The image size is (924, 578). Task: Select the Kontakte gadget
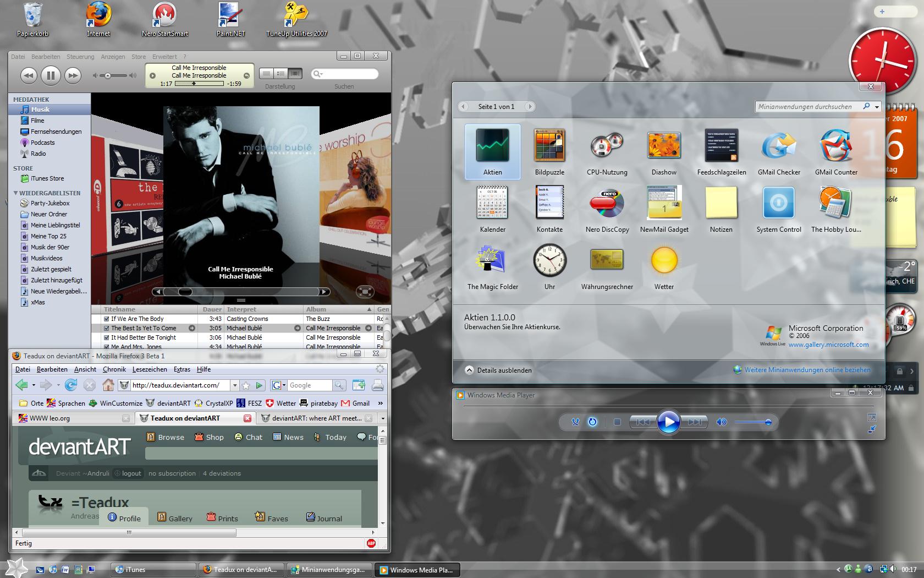549,209
